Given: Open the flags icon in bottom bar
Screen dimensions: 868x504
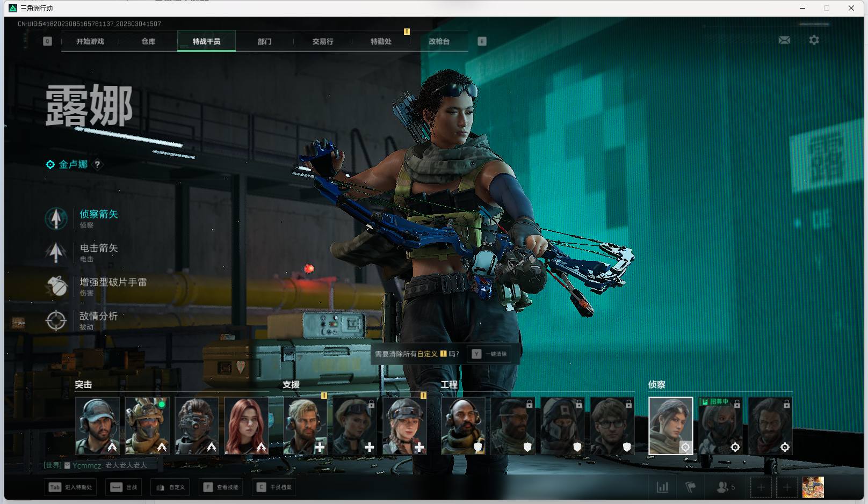Looking at the screenshot, I should click(690, 487).
